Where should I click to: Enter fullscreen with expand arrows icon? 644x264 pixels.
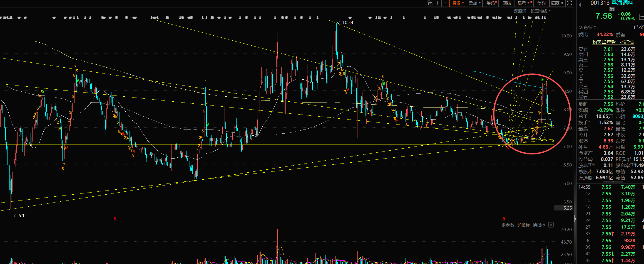569,3
